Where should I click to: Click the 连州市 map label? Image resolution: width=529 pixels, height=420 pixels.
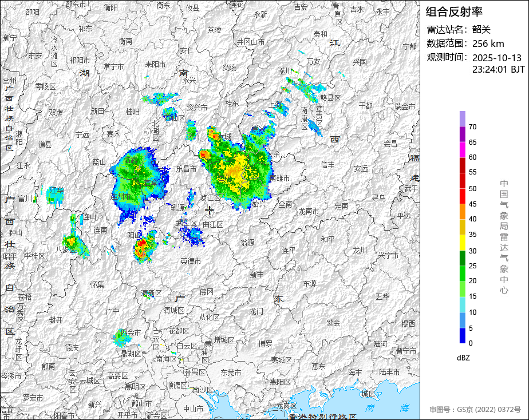120,196
